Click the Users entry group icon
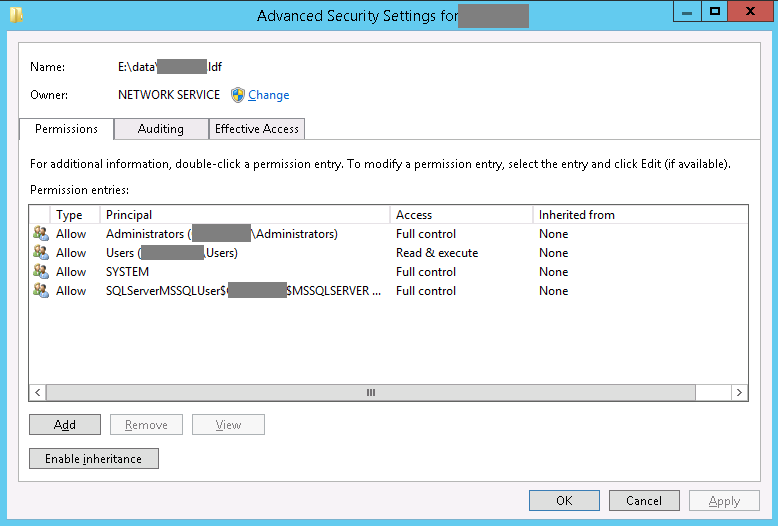 click(41, 253)
